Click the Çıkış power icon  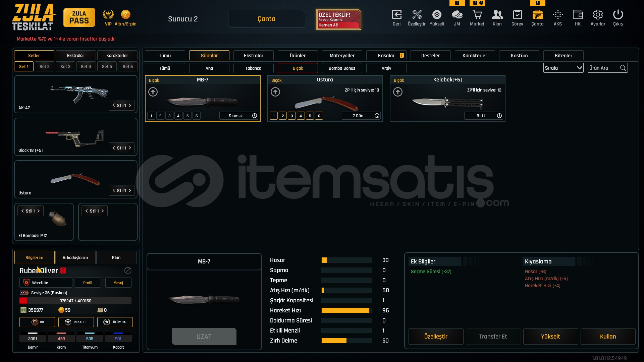pyautogui.click(x=618, y=15)
